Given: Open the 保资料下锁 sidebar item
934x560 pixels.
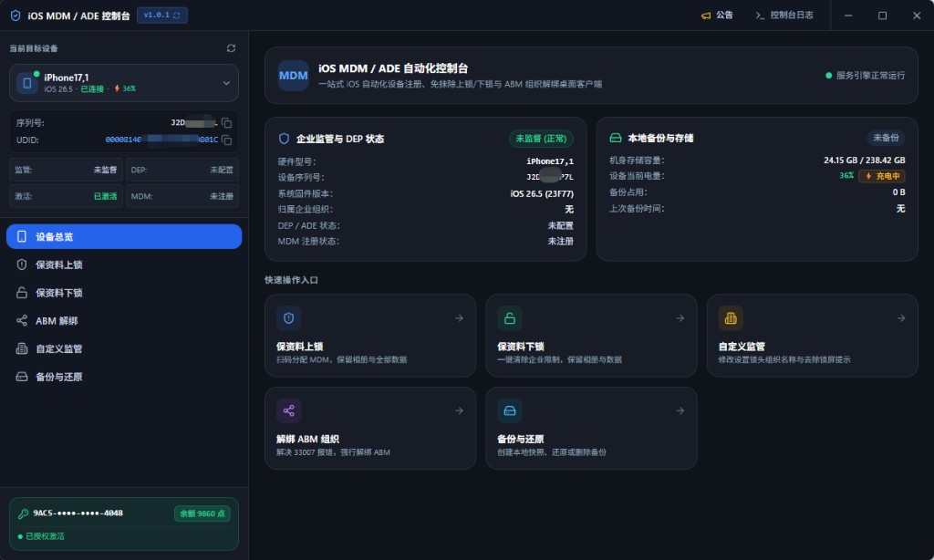Looking at the screenshot, I should click(124, 293).
